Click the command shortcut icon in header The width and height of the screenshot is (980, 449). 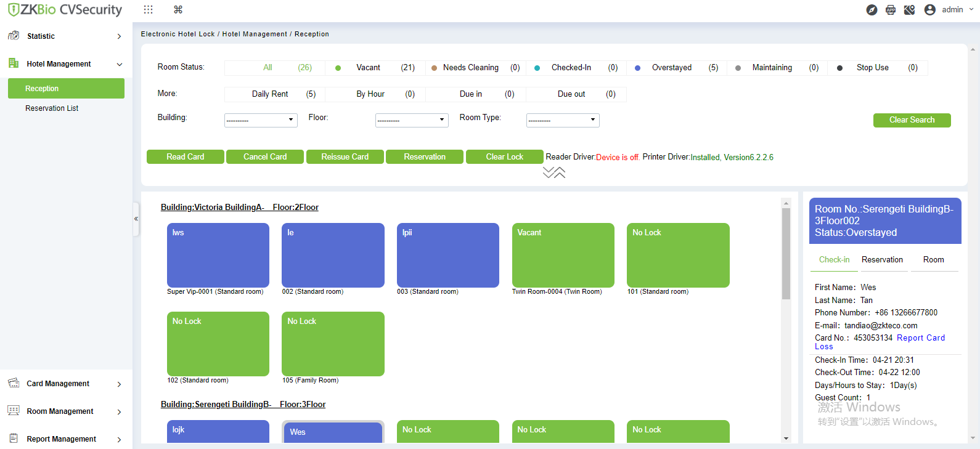pos(178,9)
